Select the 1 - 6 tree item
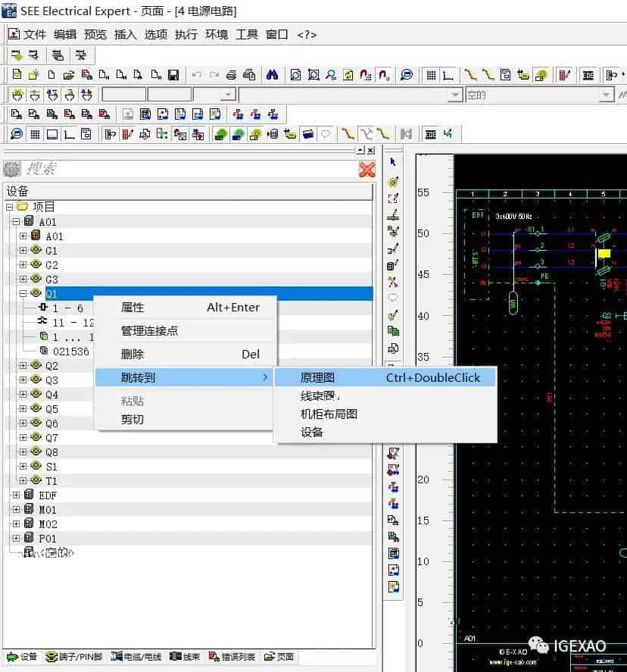 tap(67, 308)
